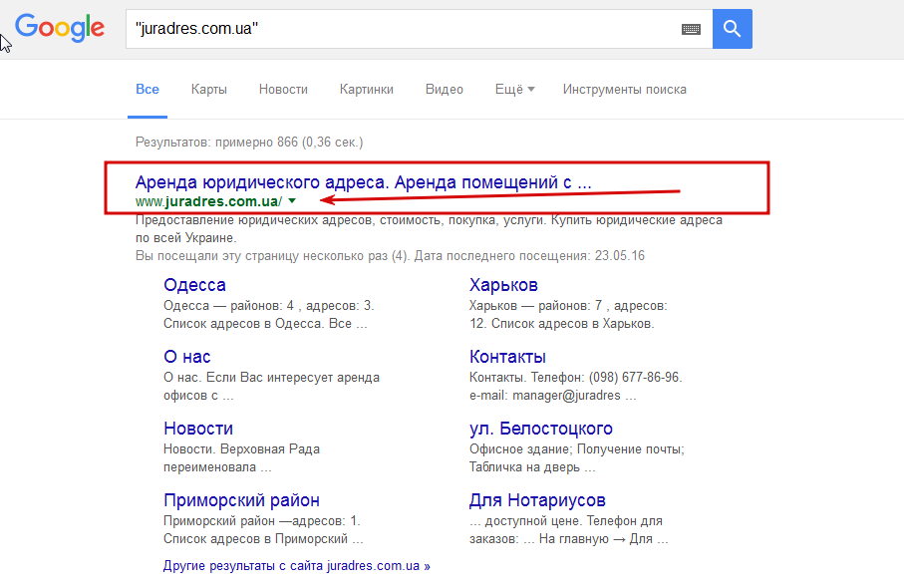Open Инструменты поиска options
Viewport: 904px width, 588px height.
pyautogui.click(x=624, y=90)
